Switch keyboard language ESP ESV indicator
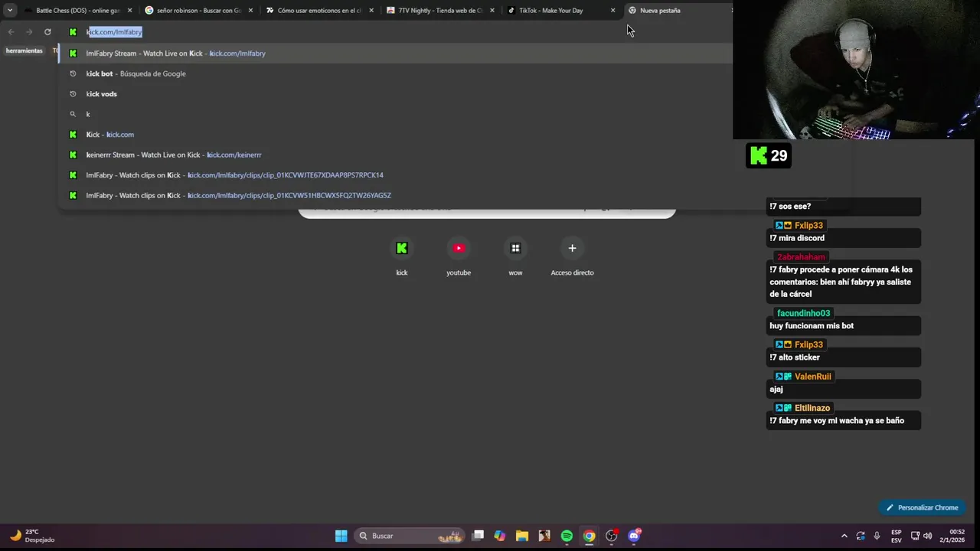The image size is (980, 551). tap(896, 536)
